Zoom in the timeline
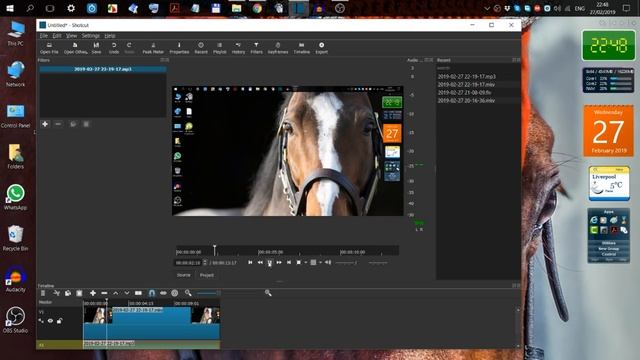The image size is (640, 360). tap(268, 293)
